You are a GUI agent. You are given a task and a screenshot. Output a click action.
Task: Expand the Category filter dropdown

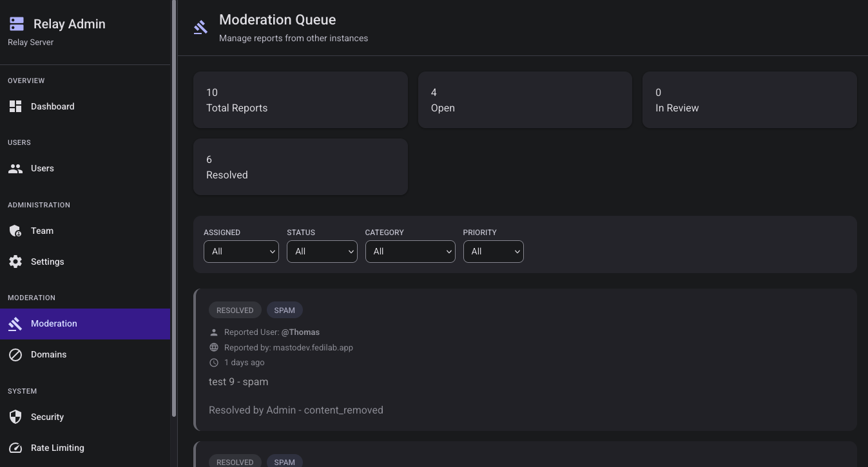pyautogui.click(x=410, y=251)
